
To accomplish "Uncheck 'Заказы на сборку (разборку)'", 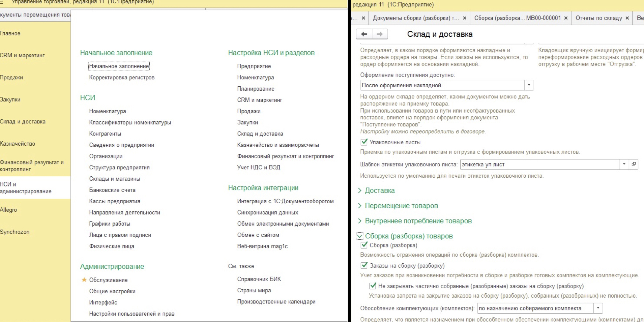I will coord(364,265).
